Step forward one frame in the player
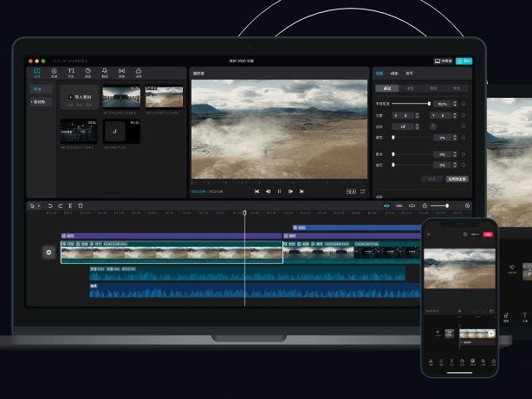Viewport: 532px width, 399px height. [290, 191]
